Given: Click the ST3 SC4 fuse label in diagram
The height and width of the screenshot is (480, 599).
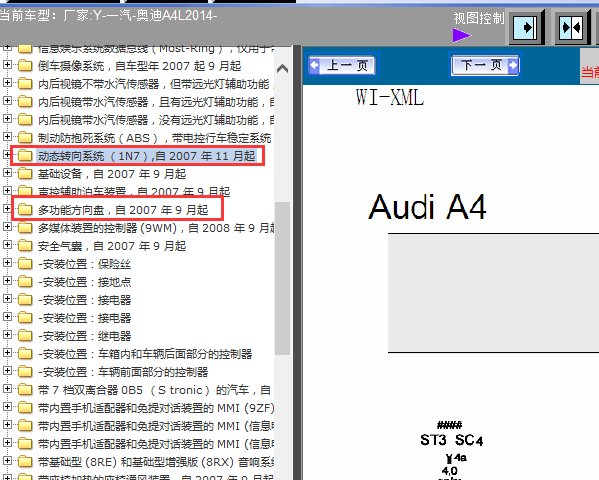Looking at the screenshot, I should point(452,440).
